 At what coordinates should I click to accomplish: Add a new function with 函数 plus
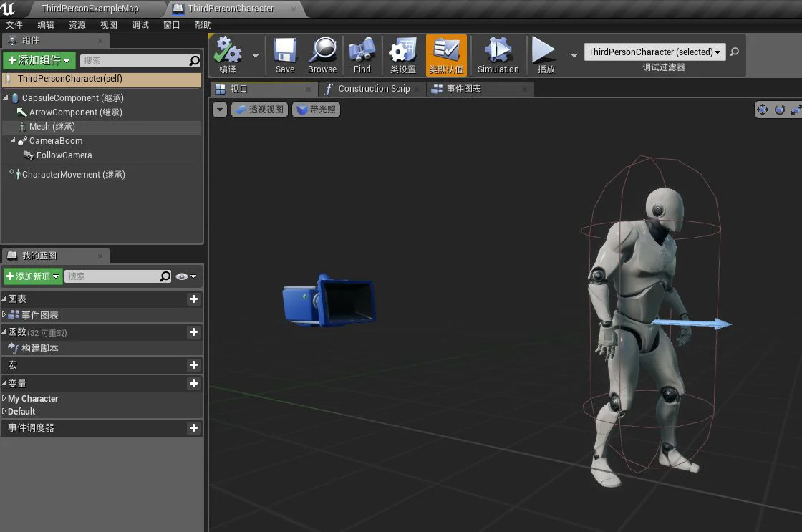click(193, 332)
